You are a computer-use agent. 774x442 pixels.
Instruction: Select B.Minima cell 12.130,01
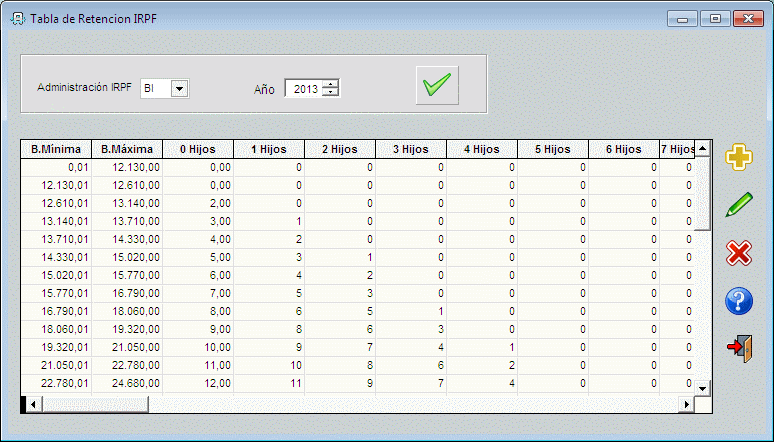(56, 185)
